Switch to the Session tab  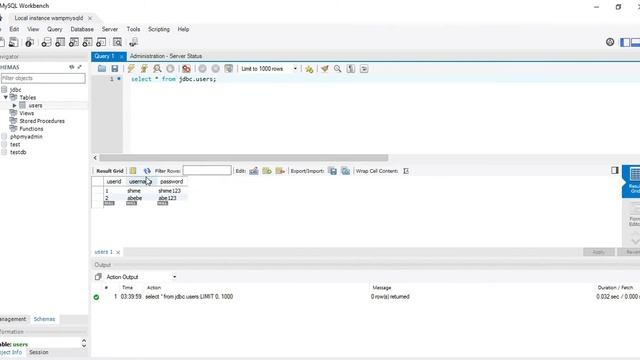[39, 352]
